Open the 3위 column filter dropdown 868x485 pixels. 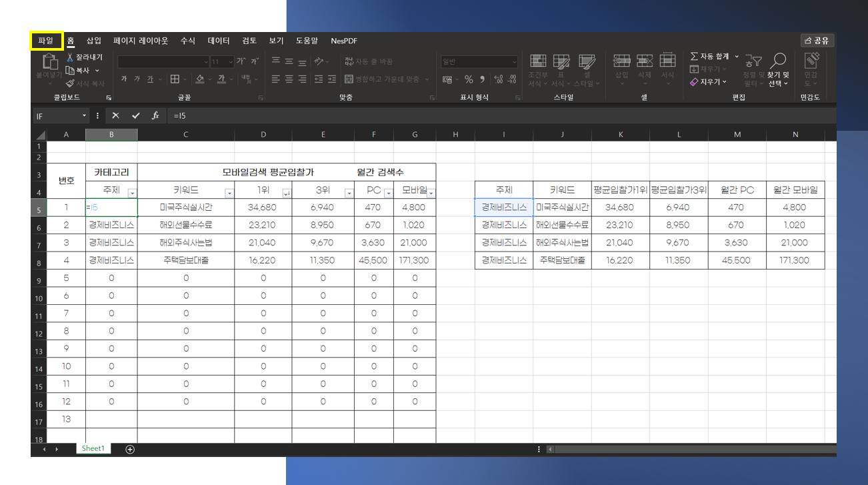click(349, 193)
